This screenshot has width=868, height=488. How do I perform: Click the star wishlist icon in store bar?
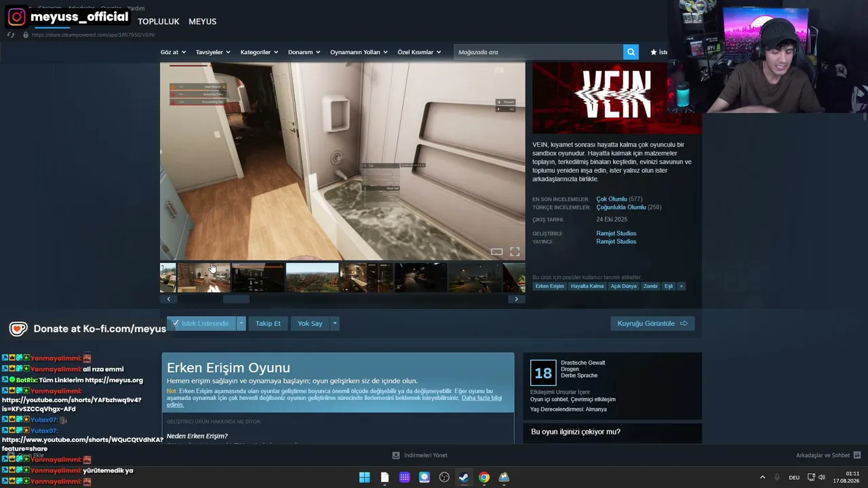[x=654, y=52]
